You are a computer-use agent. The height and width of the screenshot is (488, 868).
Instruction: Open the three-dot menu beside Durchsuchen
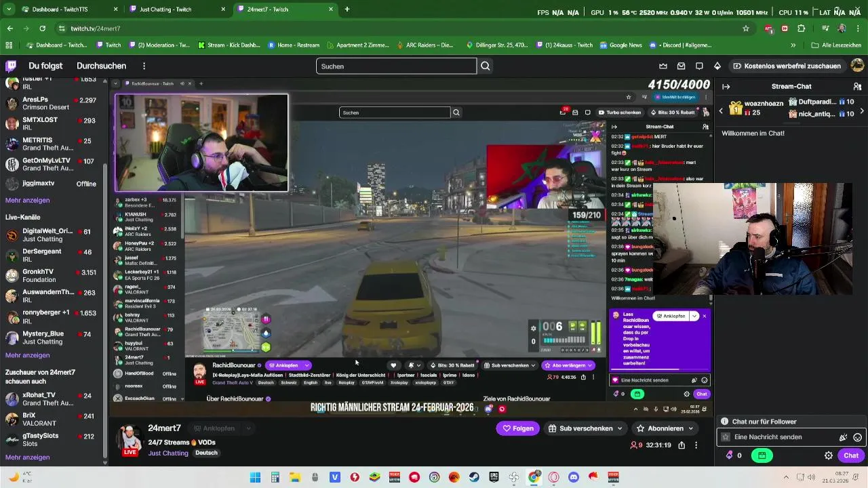click(x=144, y=66)
